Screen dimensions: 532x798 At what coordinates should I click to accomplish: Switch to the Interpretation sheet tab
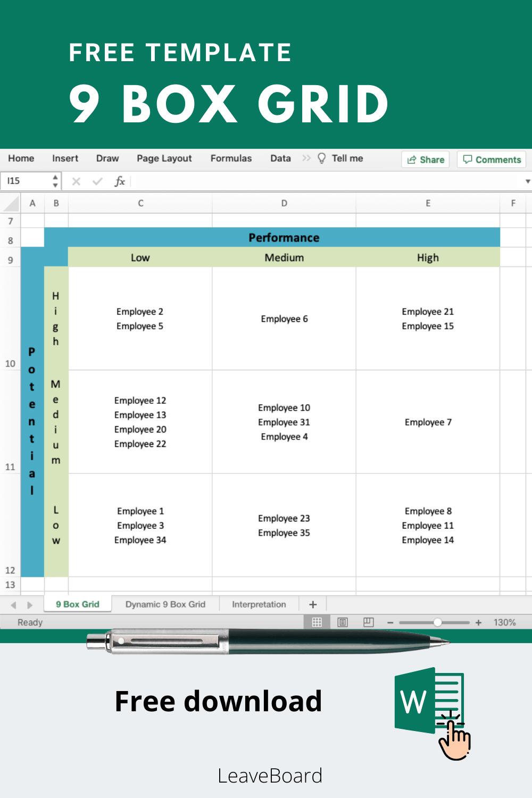click(259, 604)
